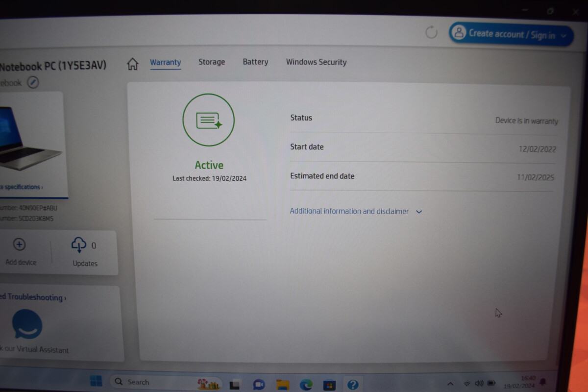
Task: Open the Wi-Fi network tray icon
Action: click(467, 383)
